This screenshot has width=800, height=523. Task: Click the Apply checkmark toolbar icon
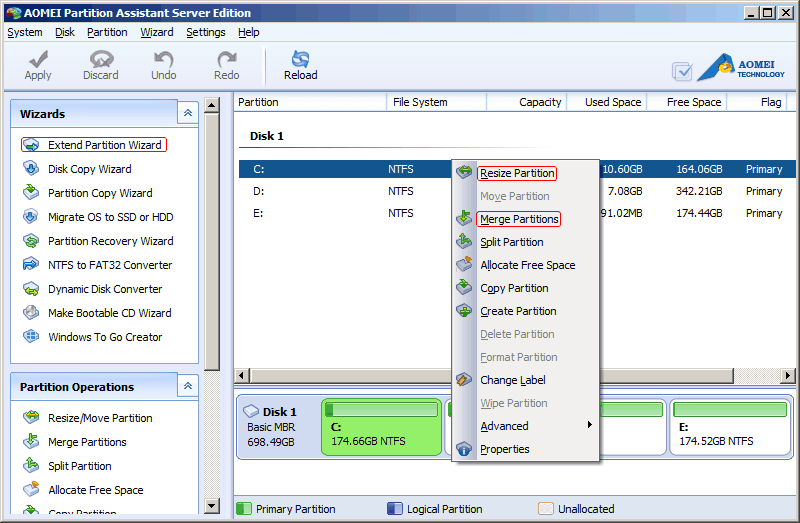click(38, 59)
